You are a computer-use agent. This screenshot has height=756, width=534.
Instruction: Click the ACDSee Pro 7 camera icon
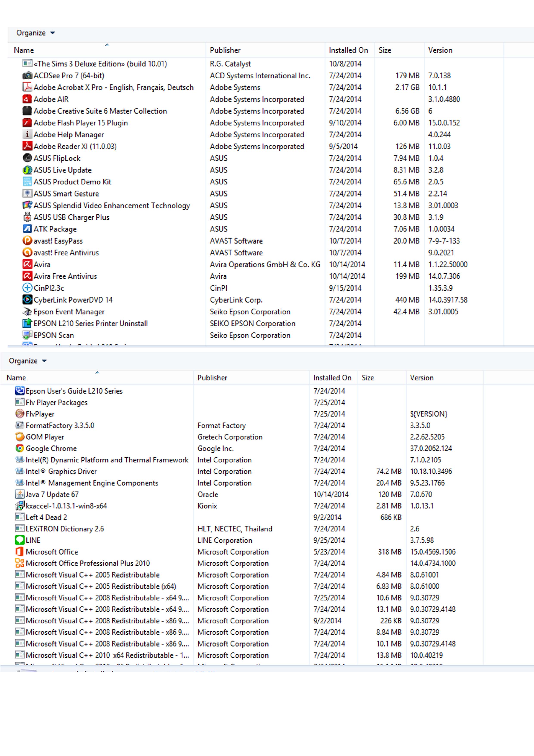tap(27, 75)
